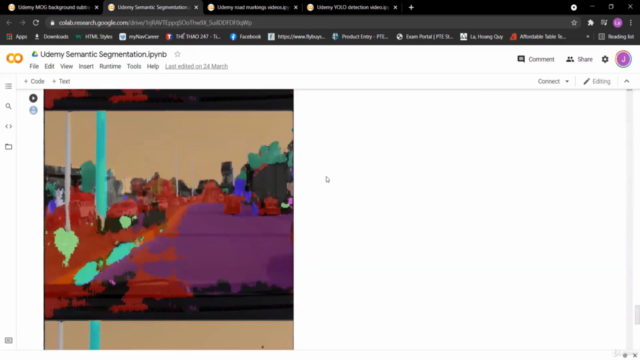Open a new browser tab with plus
This screenshot has width=640, height=360.
pos(411,7)
